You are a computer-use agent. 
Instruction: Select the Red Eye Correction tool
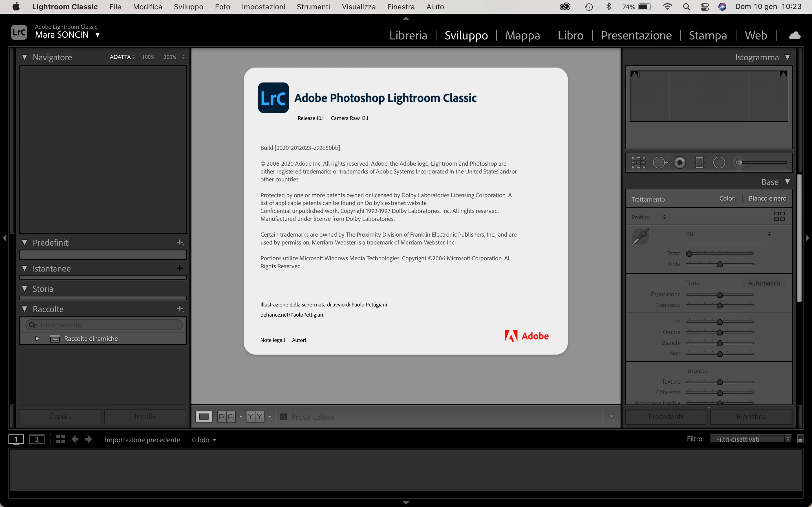click(x=680, y=163)
